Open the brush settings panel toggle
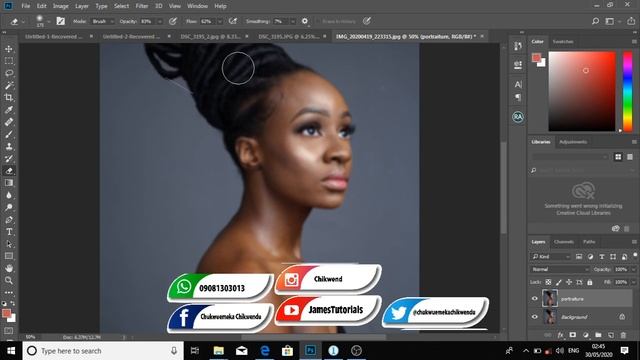Image resolution: width=640 pixels, height=360 pixels. click(x=60, y=21)
